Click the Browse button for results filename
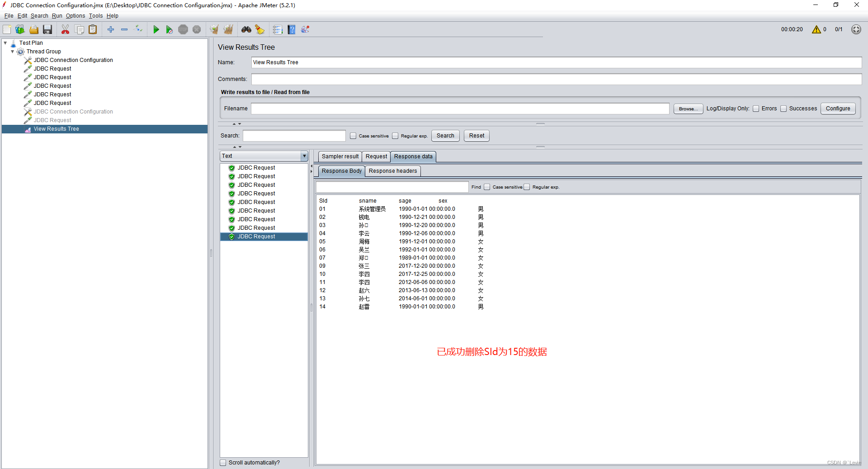 688,109
